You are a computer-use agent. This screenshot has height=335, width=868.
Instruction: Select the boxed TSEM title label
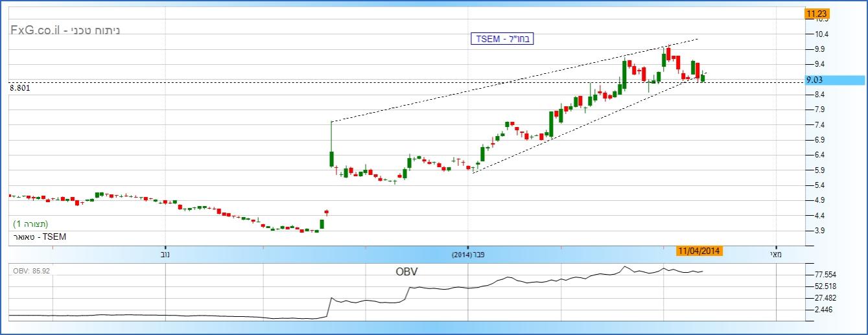[502, 39]
